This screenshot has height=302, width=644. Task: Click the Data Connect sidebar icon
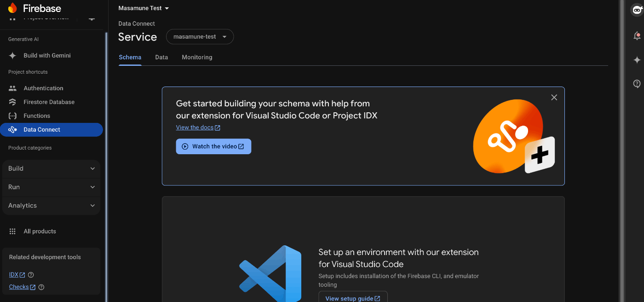pos(13,129)
